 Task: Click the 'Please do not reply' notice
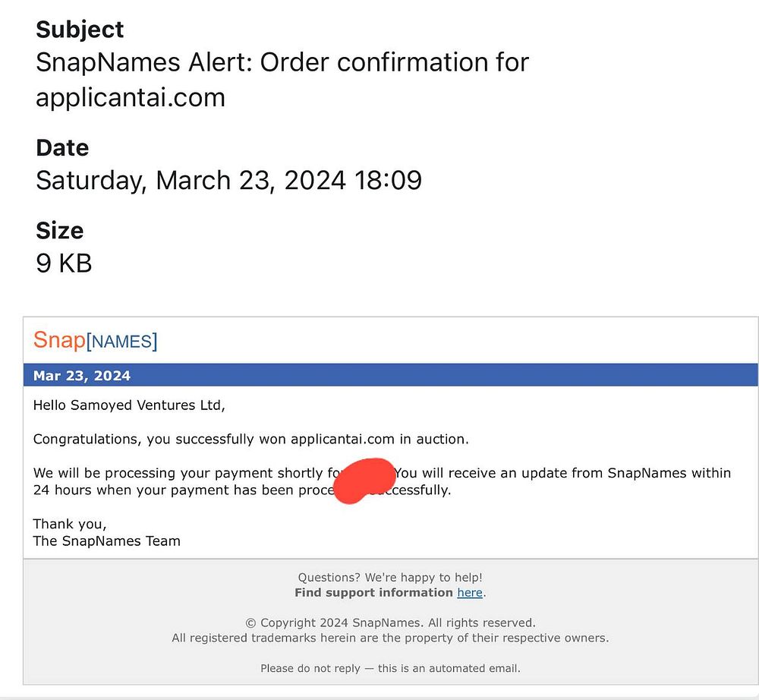pos(390,668)
